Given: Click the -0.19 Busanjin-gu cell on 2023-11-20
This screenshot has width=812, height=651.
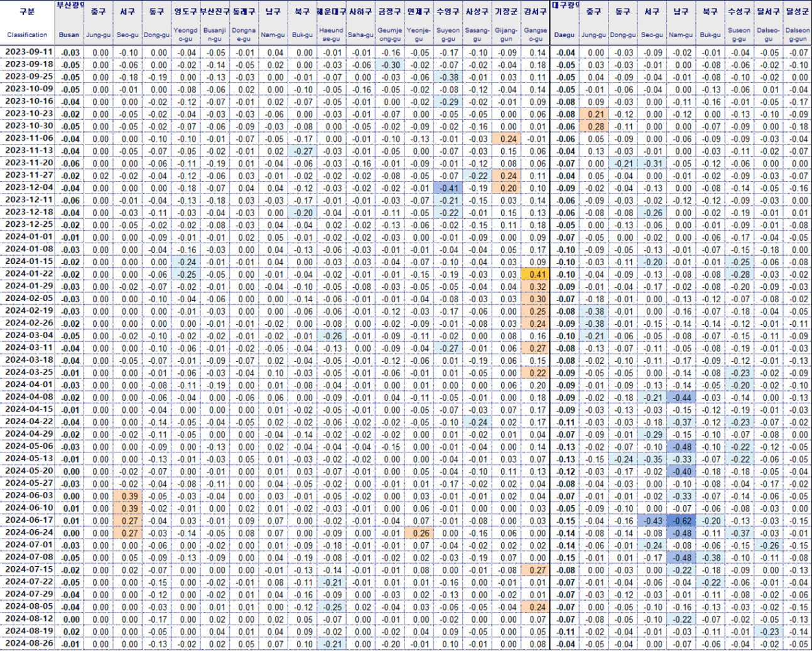Looking at the screenshot, I should point(215,163).
